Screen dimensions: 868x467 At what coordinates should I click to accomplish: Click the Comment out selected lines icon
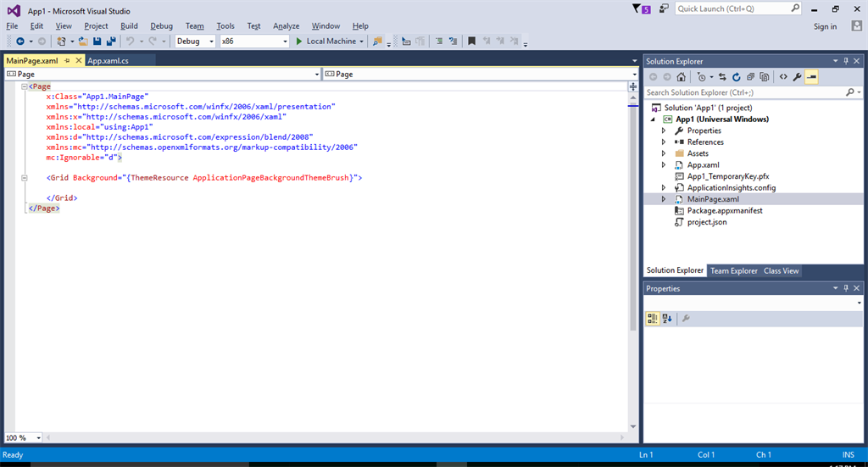[x=439, y=41]
